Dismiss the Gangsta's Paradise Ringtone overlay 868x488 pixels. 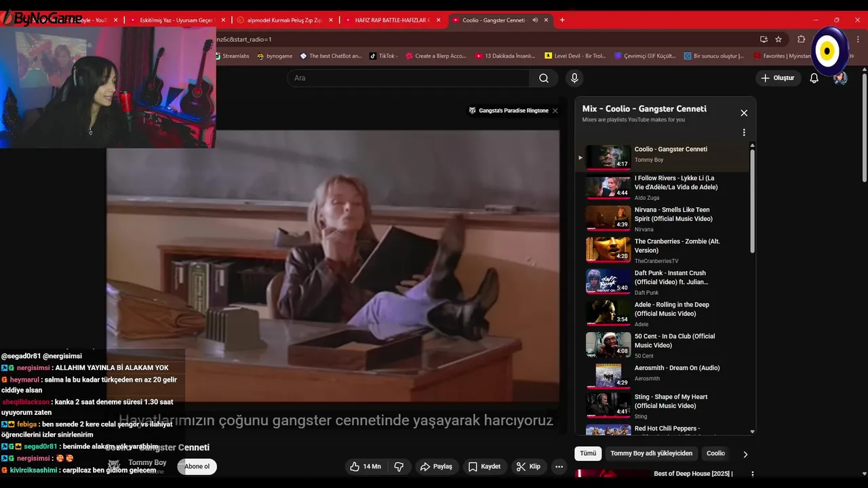click(x=555, y=110)
